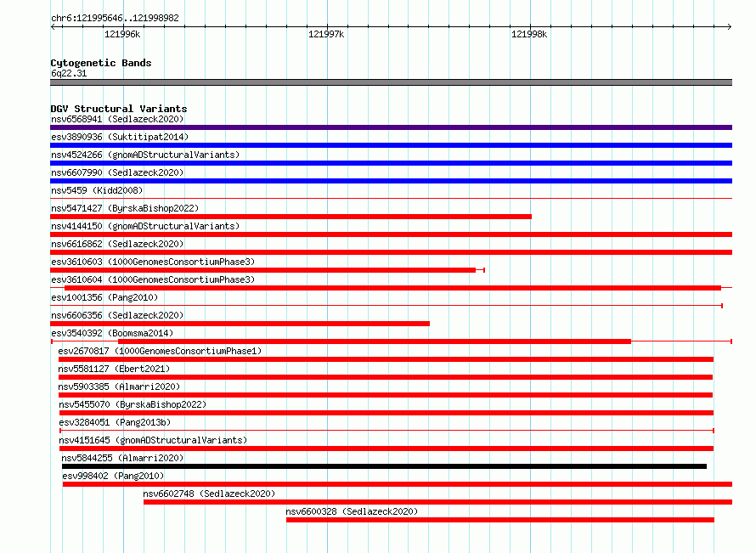
Task: Open the nsv5459 (Kidd2008) label
Action: [97, 190]
